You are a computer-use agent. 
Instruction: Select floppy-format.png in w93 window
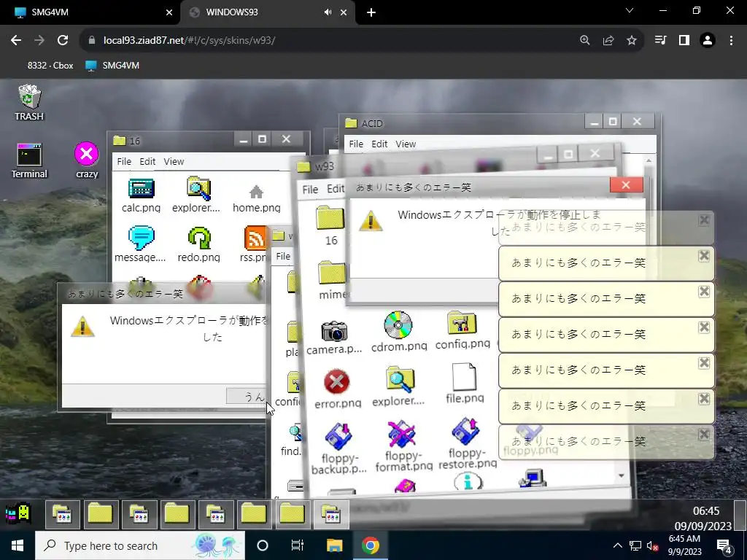coord(403,446)
